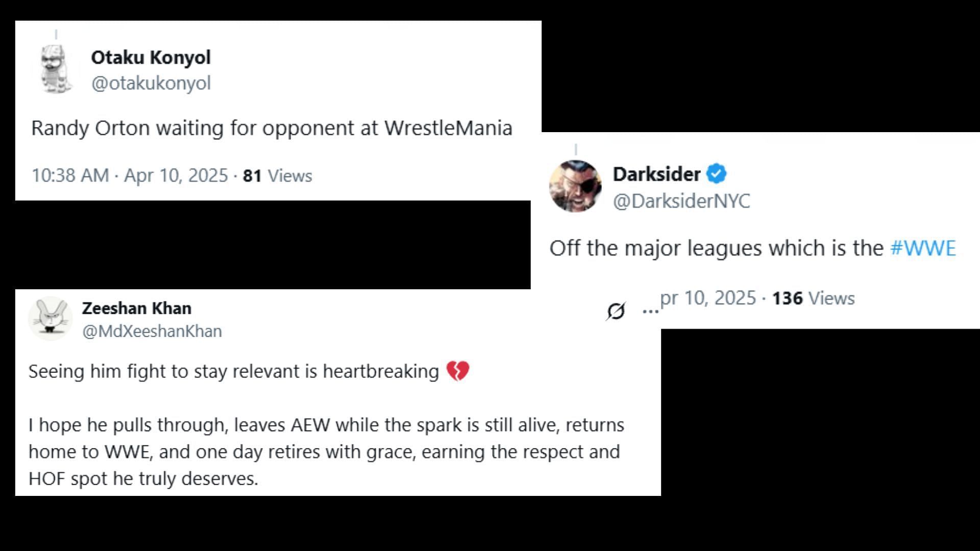Click the tweet paragraph starting "I hope he pulls through"

pos(326,452)
